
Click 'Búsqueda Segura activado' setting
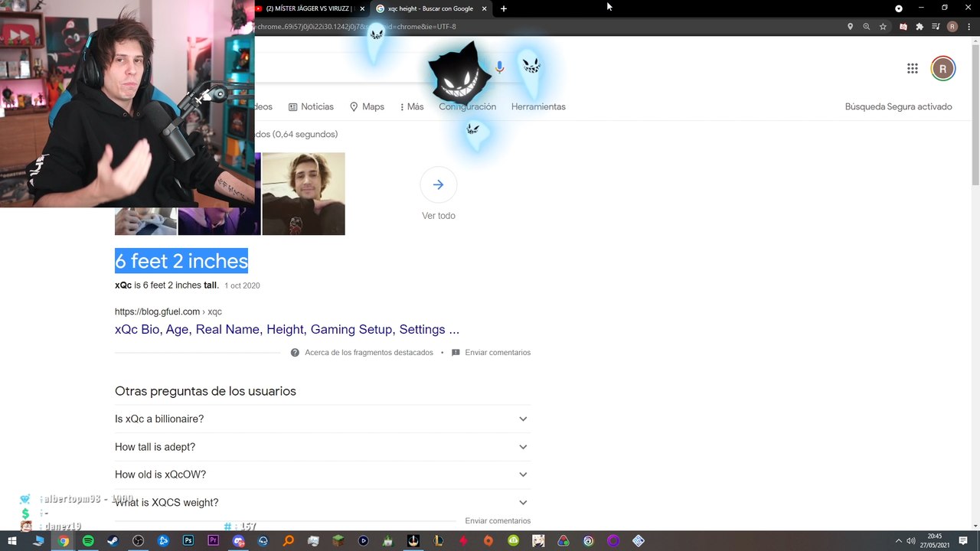898,107
